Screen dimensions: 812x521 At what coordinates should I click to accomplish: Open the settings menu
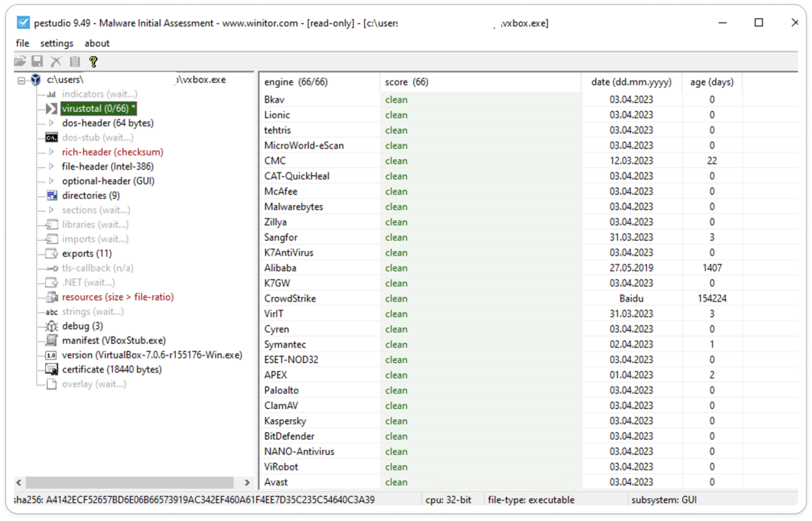coord(57,43)
